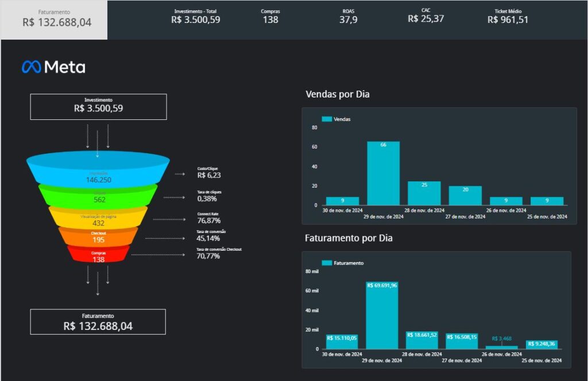This screenshot has height=381, width=588.
Task: Click the revenue bar labeled R$ 69.691,96
Action: click(x=382, y=316)
